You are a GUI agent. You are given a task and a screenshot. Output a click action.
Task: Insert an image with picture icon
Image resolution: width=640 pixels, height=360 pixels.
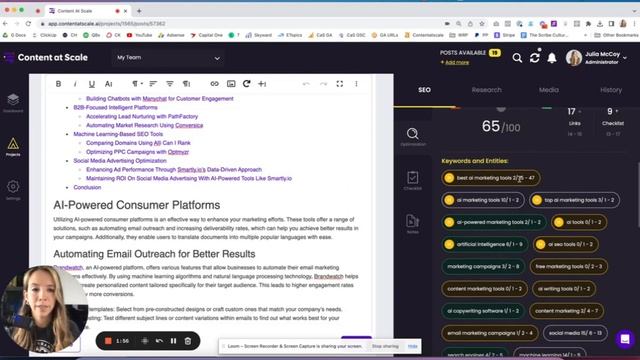point(231,84)
